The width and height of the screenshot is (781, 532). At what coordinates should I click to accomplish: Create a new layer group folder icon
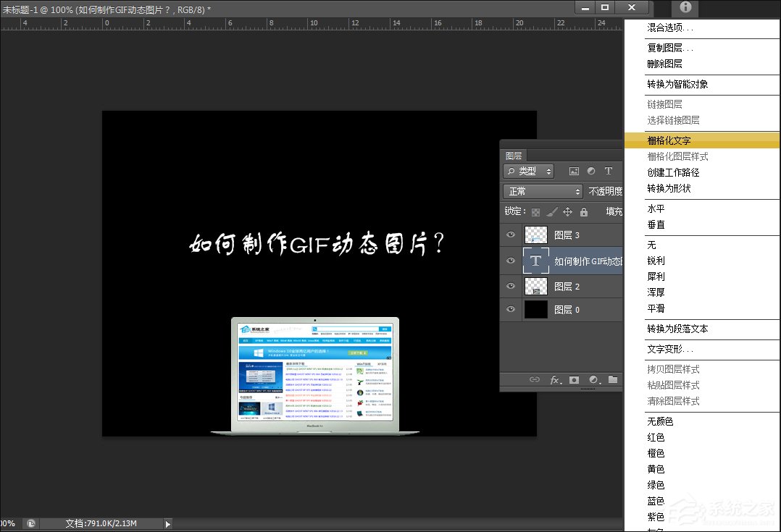[x=612, y=379]
